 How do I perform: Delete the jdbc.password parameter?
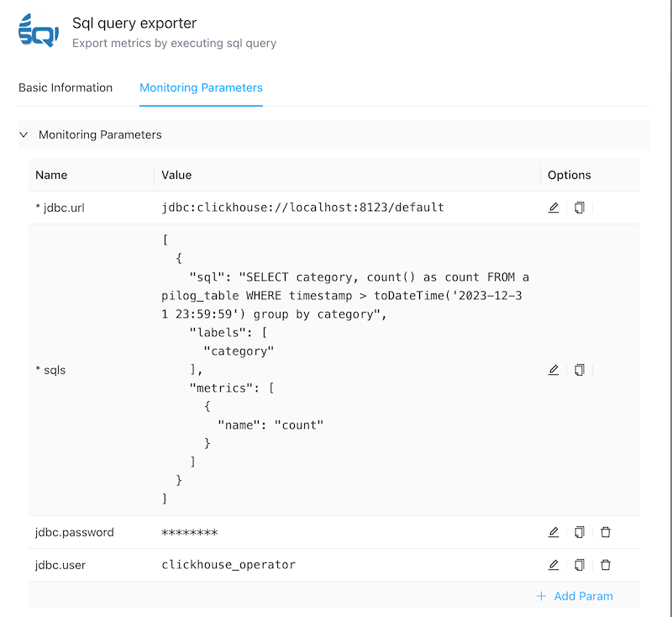coord(606,532)
